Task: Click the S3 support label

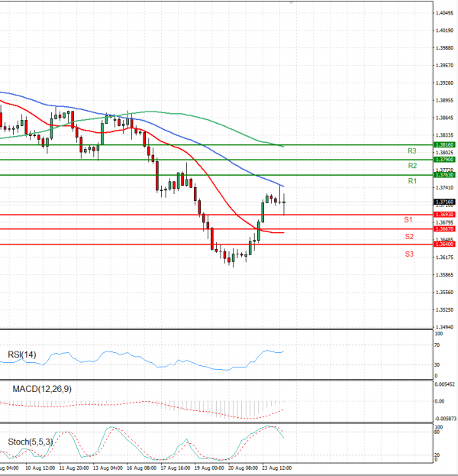Action: (x=409, y=254)
